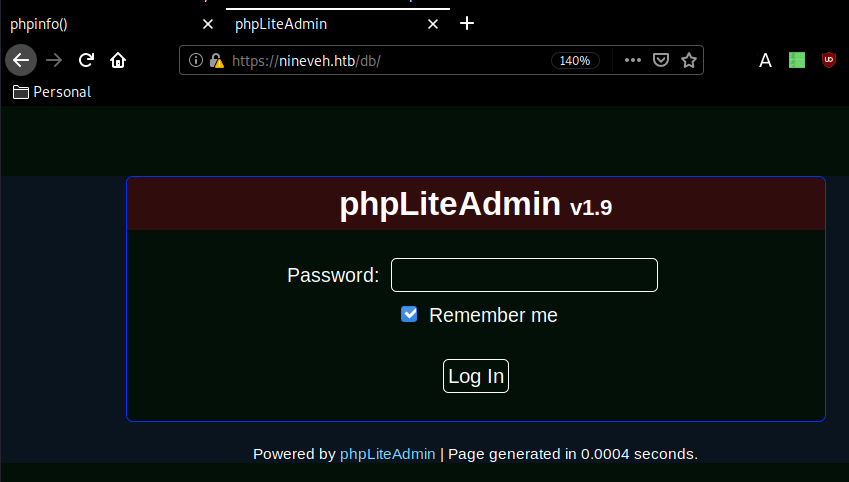Reload the current page
The height and width of the screenshot is (482, 849).
click(86, 60)
